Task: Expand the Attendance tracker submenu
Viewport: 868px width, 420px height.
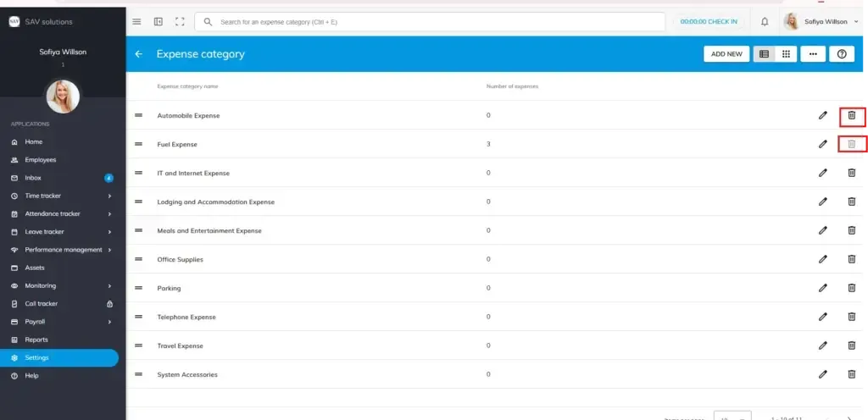Action: (x=109, y=214)
